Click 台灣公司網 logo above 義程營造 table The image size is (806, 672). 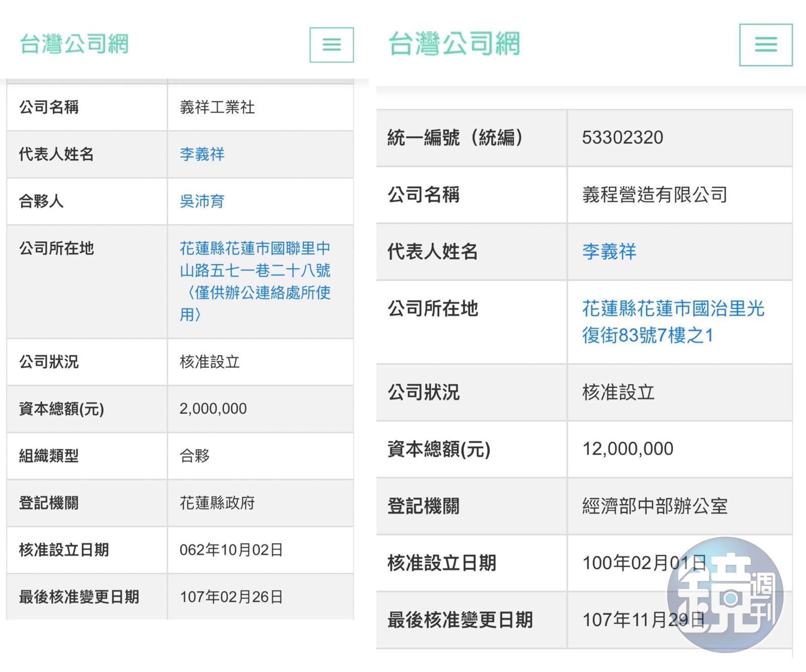click(454, 44)
